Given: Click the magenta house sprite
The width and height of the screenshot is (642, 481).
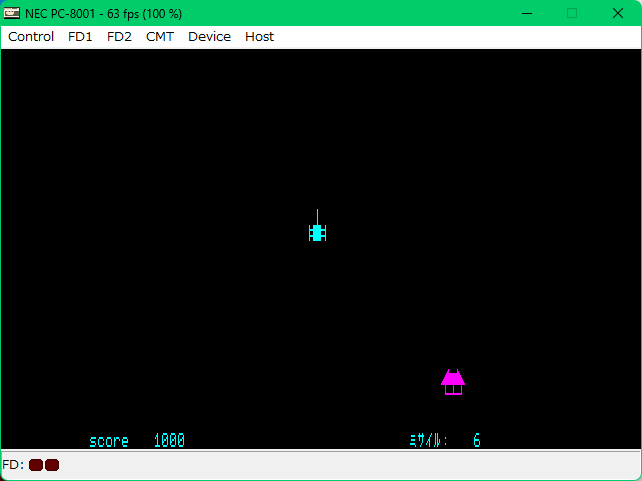Looking at the screenshot, I should pyautogui.click(x=453, y=382).
